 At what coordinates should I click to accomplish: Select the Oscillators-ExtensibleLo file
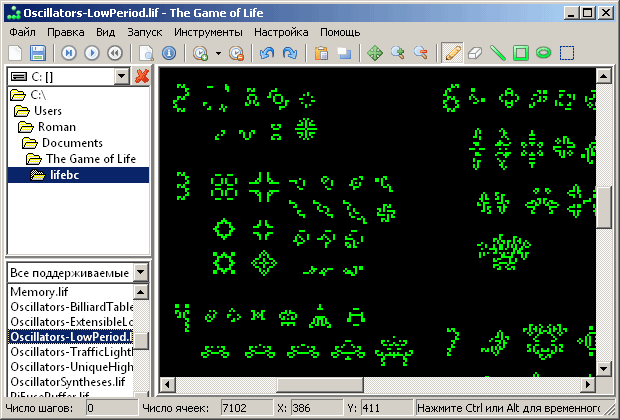tap(70, 322)
